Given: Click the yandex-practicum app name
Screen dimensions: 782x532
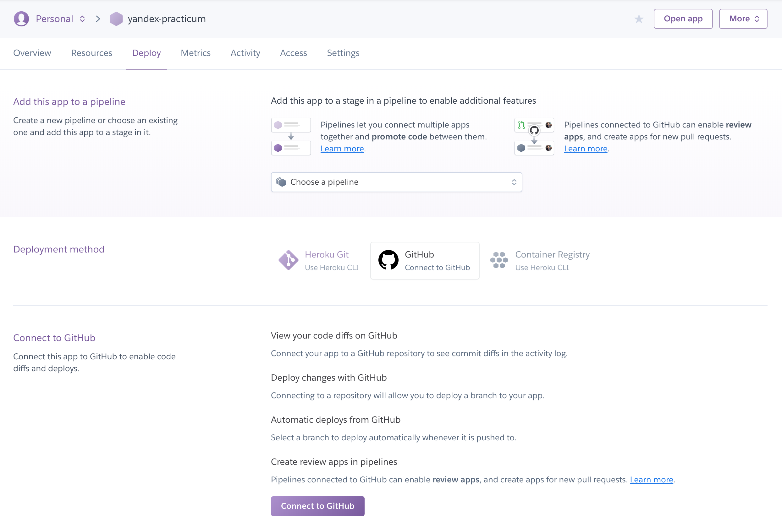Looking at the screenshot, I should [x=167, y=19].
